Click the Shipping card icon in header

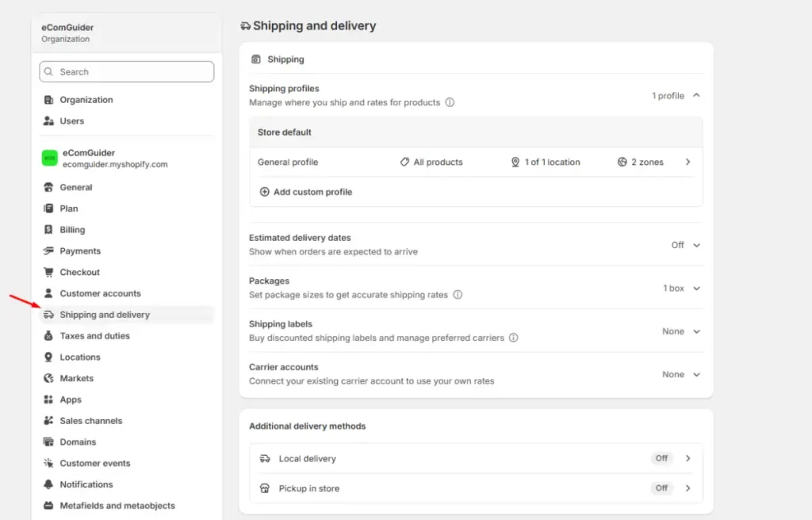pos(256,59)
